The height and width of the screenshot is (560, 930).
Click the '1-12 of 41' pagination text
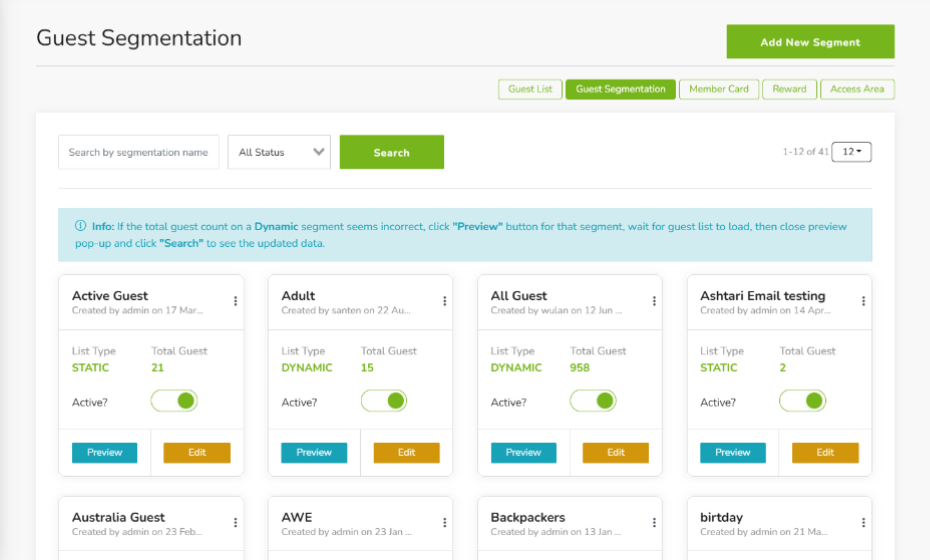(805, 152)
